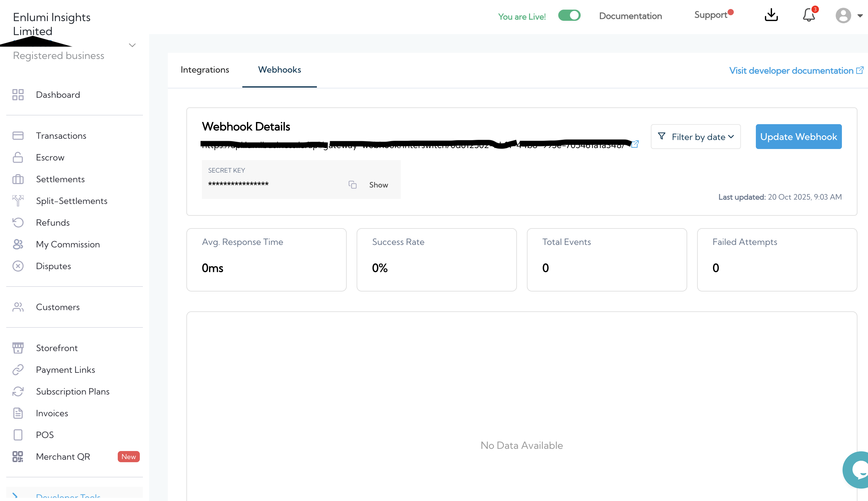
Task: Open Documentation in the header
Action: point(630,16)
